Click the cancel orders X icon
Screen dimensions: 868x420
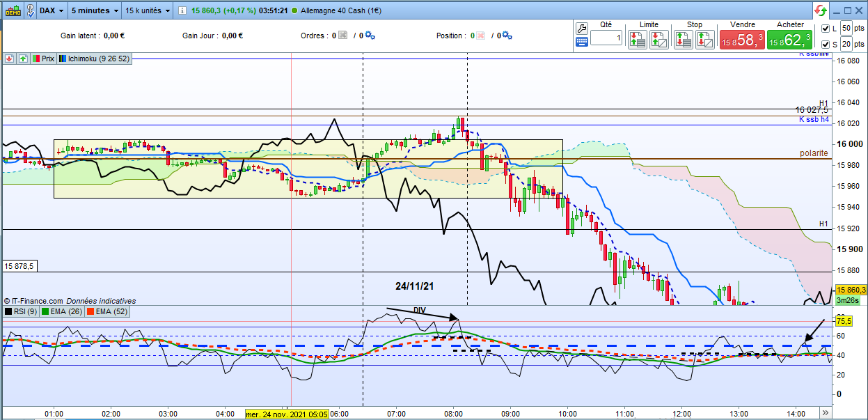tap(342, 36)
